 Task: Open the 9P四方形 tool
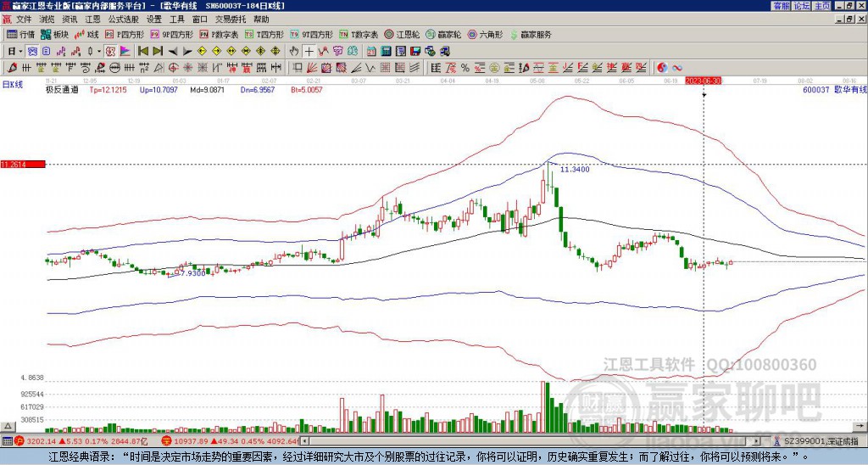click(x=172, y=34)
